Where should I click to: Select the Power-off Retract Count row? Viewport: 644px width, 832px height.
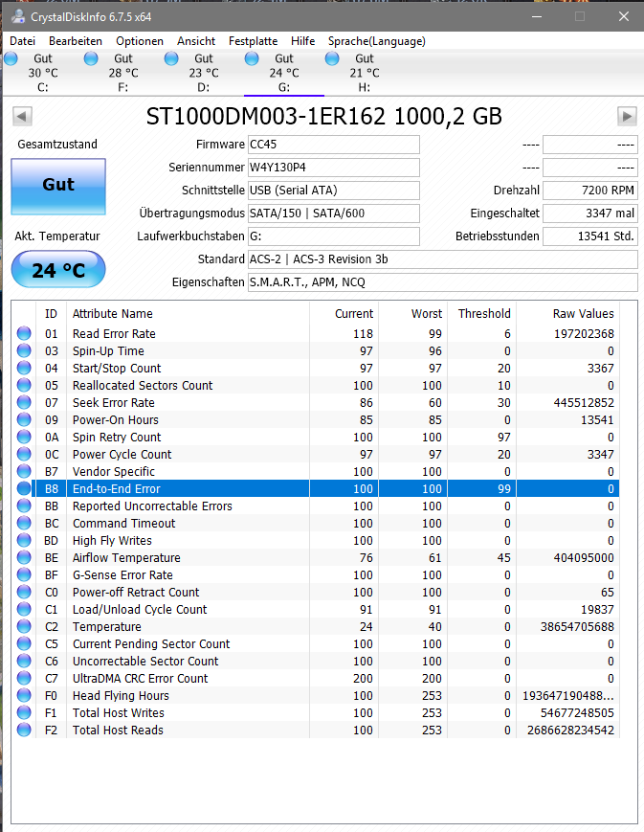tap(315, 592)
